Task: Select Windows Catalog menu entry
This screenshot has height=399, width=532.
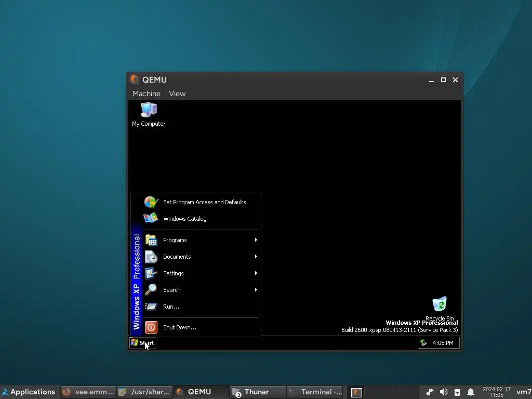Action: tap(202, 219)
